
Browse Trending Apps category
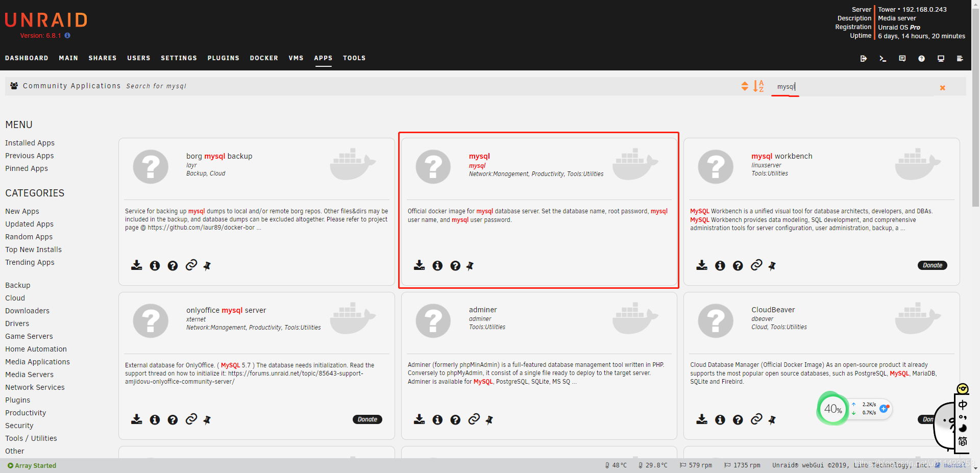[30, 262]
